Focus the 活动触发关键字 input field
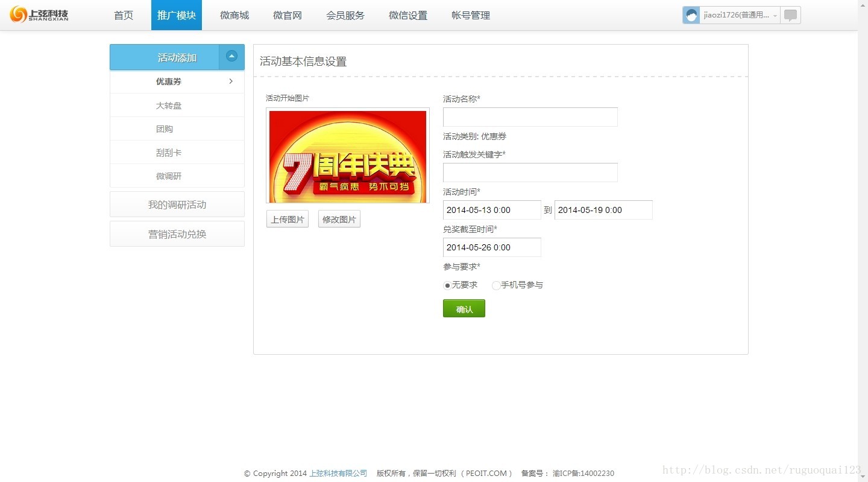This screenshot has height=482, width=868. [x=530, y=173]
